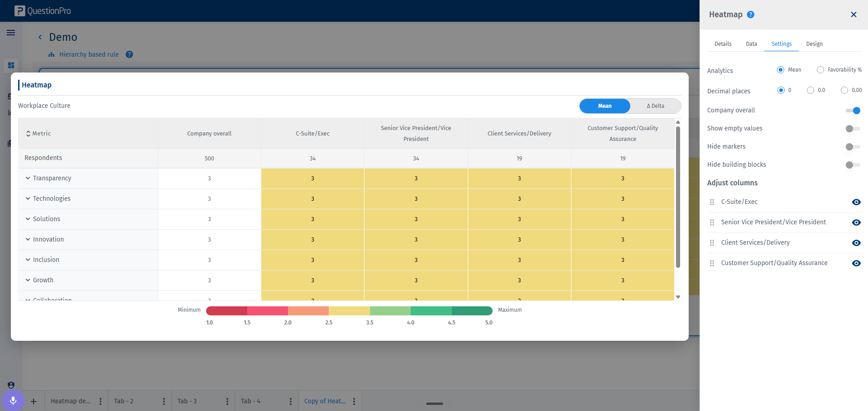Switch to Details tab
868x411 pixels.
(x=723, y=44)
